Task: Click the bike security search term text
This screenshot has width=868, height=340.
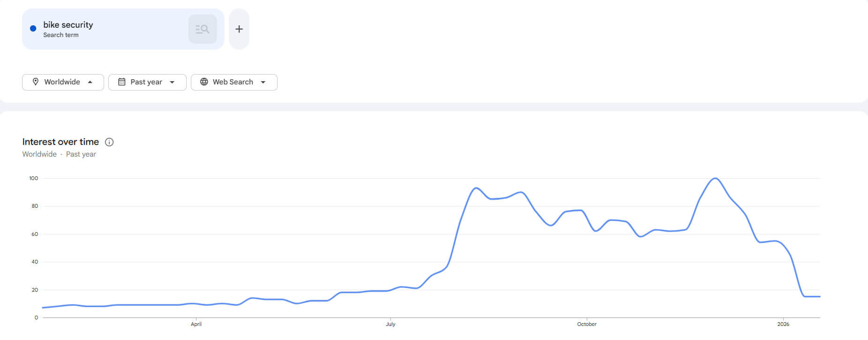Action: 68,25
